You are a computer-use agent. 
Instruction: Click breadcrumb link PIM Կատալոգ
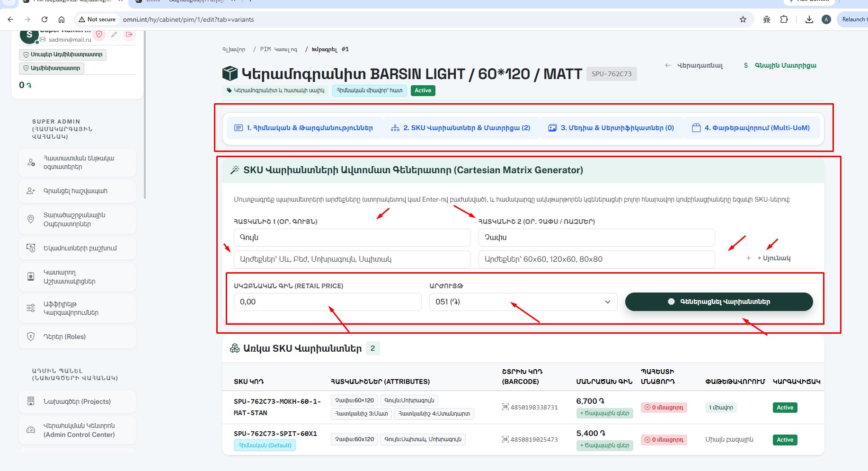coord(278,49)
